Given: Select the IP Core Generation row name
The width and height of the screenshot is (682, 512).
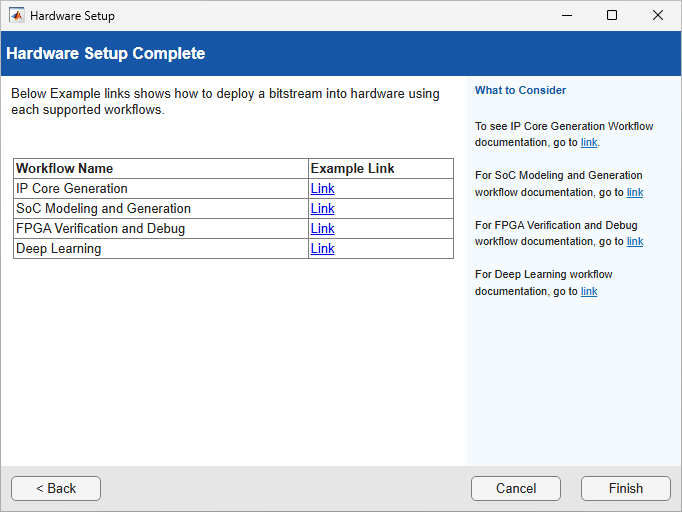Looking at the screenshot, I should [161, 188].
